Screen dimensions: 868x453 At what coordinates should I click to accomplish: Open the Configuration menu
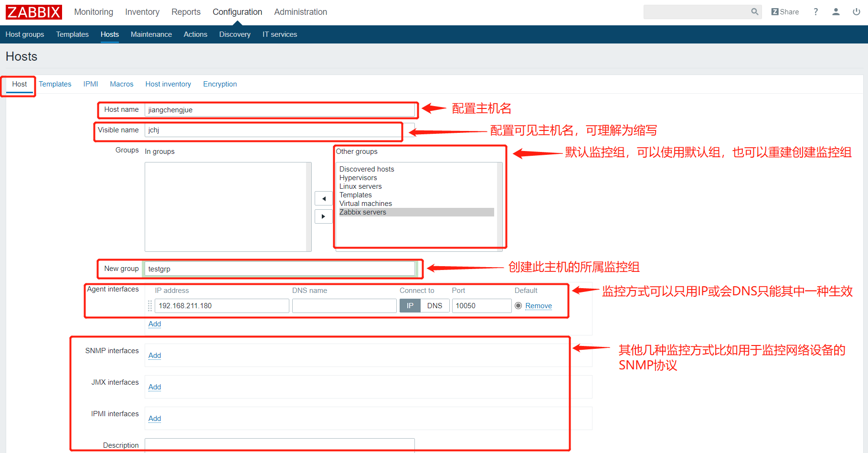[x=237, y=12]
